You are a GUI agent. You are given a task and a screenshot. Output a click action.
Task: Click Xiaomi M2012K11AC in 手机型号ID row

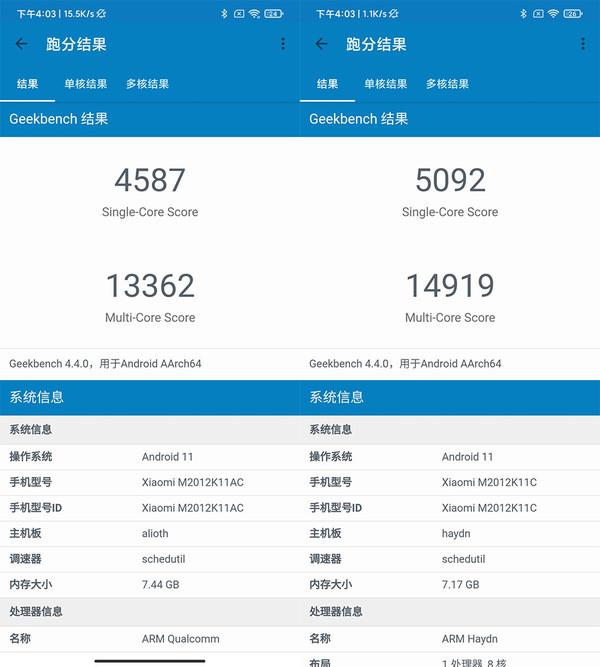coord(193,508)
